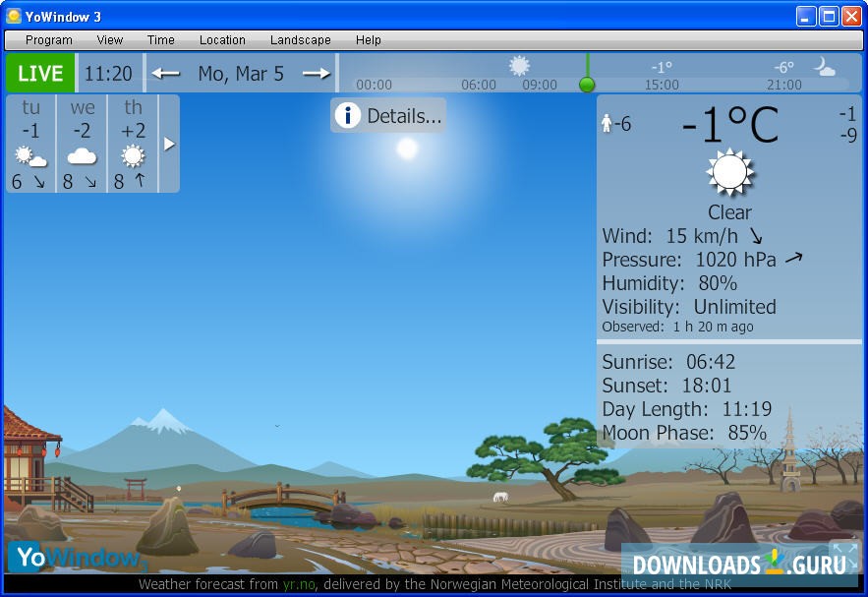Open the Details... info button

coord(388,116)
